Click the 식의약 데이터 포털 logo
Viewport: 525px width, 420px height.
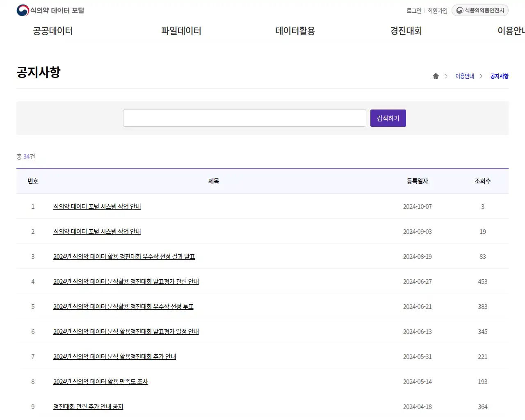[50, 10]
